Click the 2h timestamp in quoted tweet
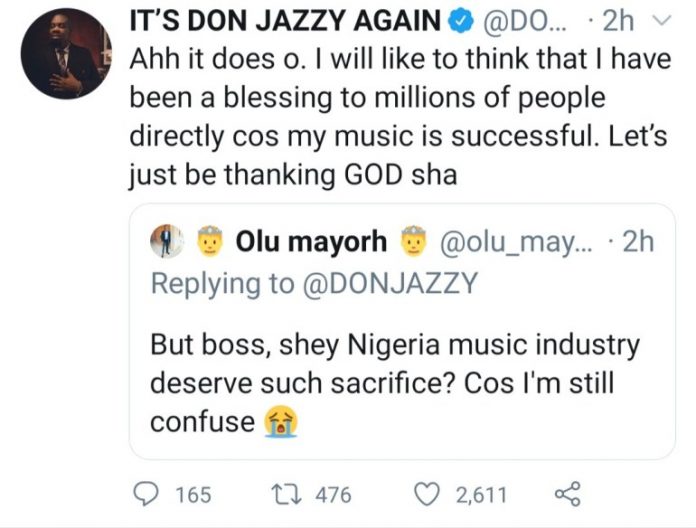 tap(635, 241)
